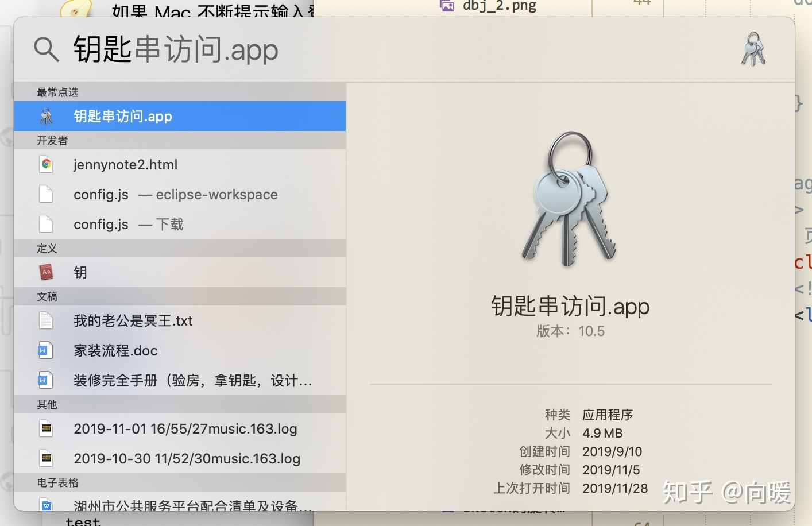
Task: Click the dictionary icon beside 钥
Action: 46,272
